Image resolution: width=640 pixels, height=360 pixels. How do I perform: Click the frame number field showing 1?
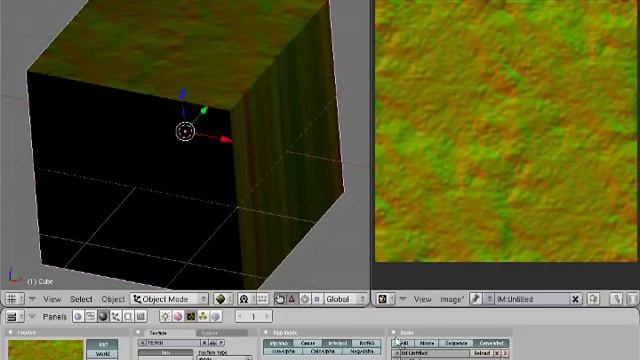pos(253,316)
